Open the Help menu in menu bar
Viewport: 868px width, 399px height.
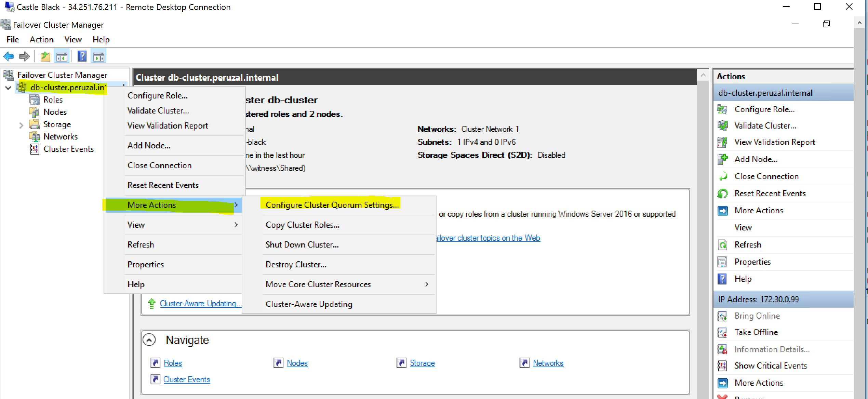coord(101,40)
